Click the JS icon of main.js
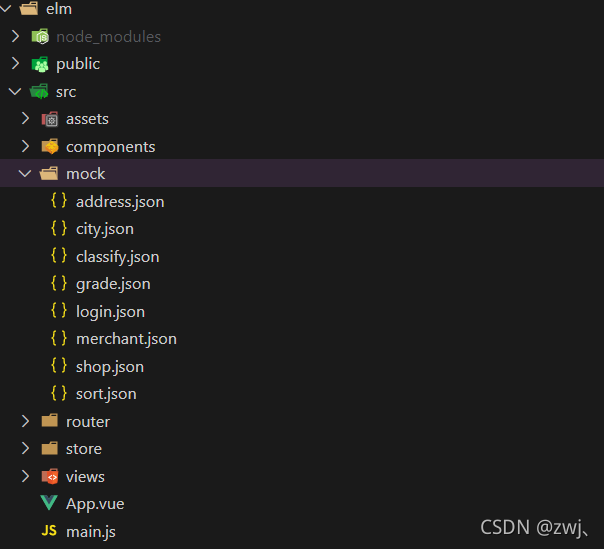This screenshot has width=604, height=549. (49, 531)
